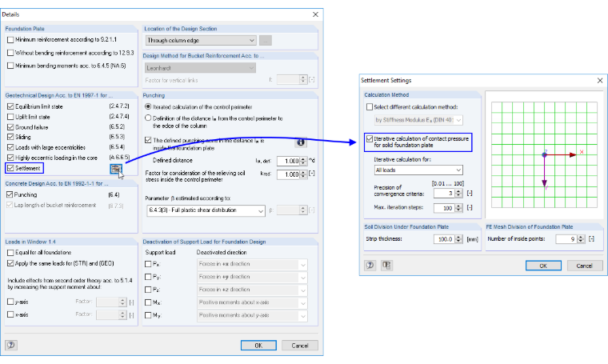
Task: Enable y-axis second order moment increase
Action: (x=10, y=302)
